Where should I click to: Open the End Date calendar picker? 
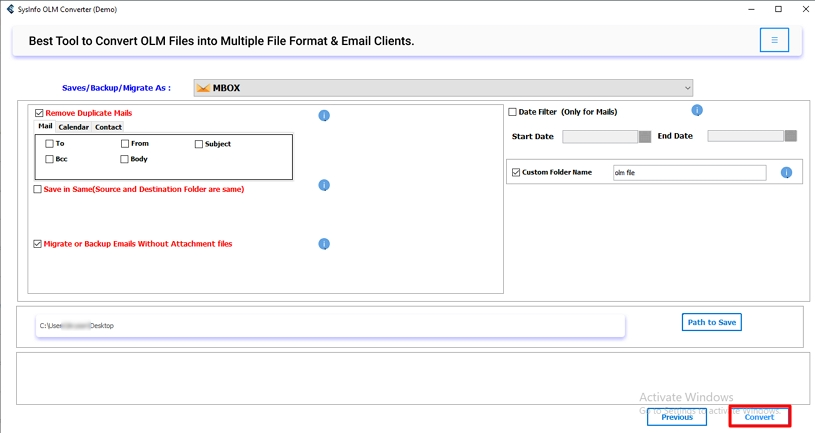click(790, 136)
